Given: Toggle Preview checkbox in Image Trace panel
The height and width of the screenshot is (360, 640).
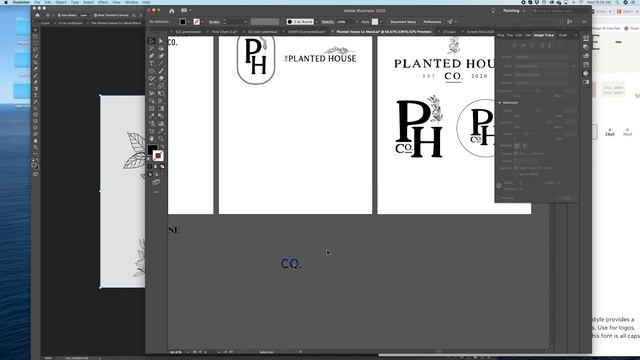Looking at the screenshot, I should 500,198.
